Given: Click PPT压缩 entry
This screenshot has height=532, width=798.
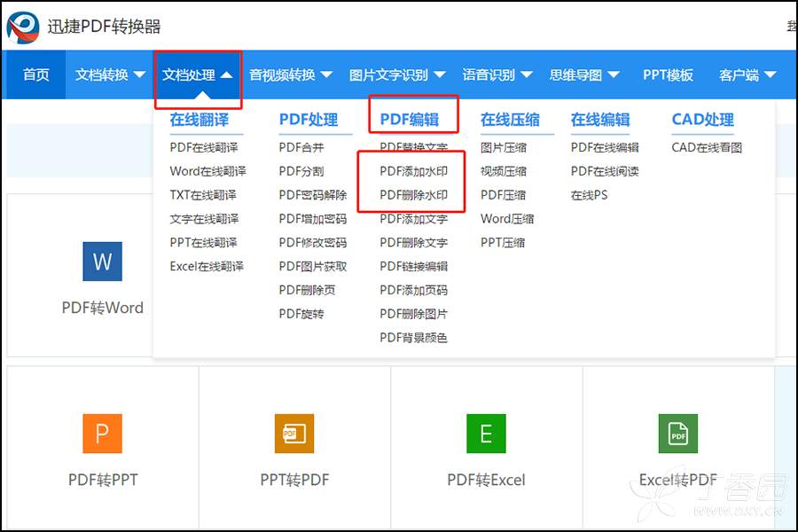Looking at the screenshot, I should (503, 242).
